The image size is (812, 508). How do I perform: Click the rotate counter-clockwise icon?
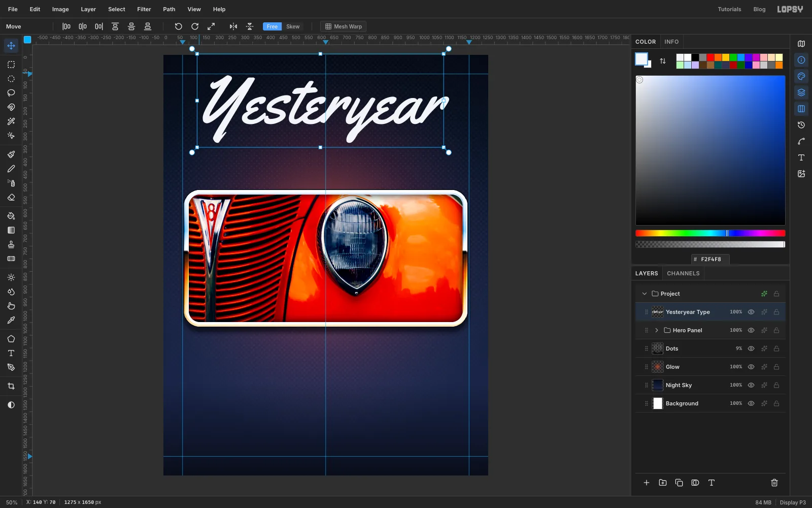pos(179,26)
